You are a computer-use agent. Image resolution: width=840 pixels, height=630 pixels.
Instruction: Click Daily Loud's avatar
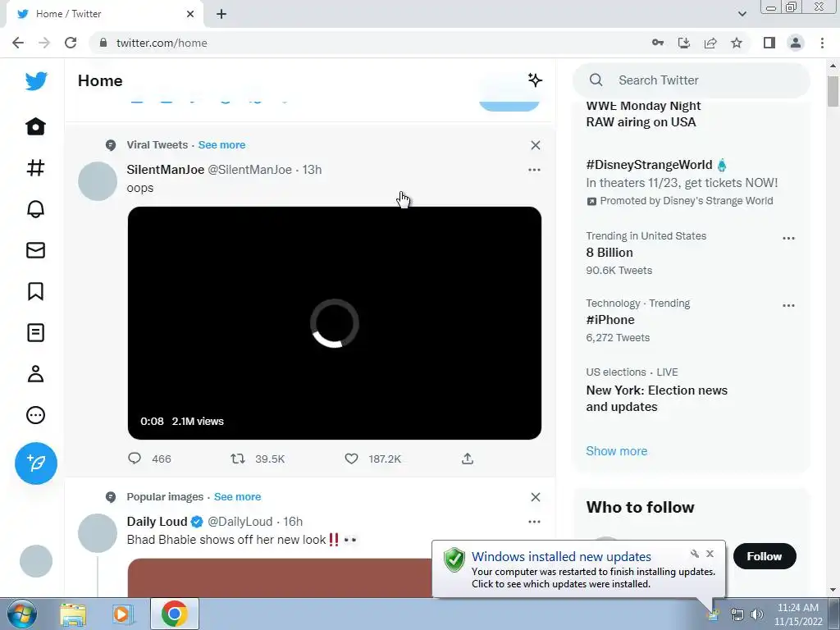tap(98, 533)
